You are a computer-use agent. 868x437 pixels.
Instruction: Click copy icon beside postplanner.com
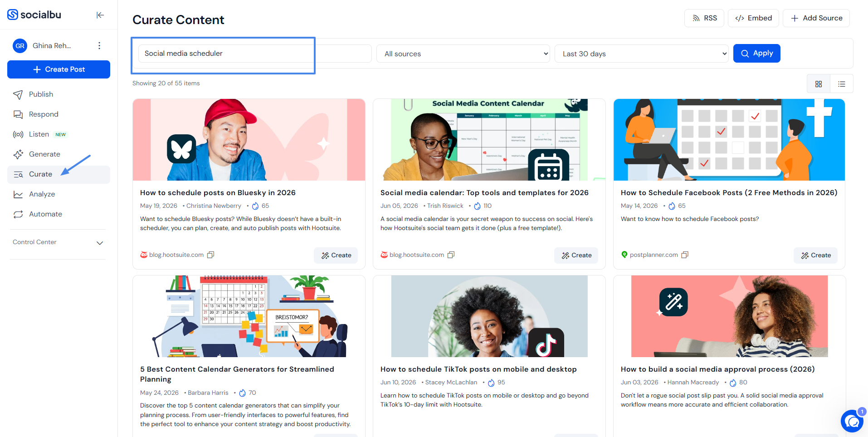685,255
